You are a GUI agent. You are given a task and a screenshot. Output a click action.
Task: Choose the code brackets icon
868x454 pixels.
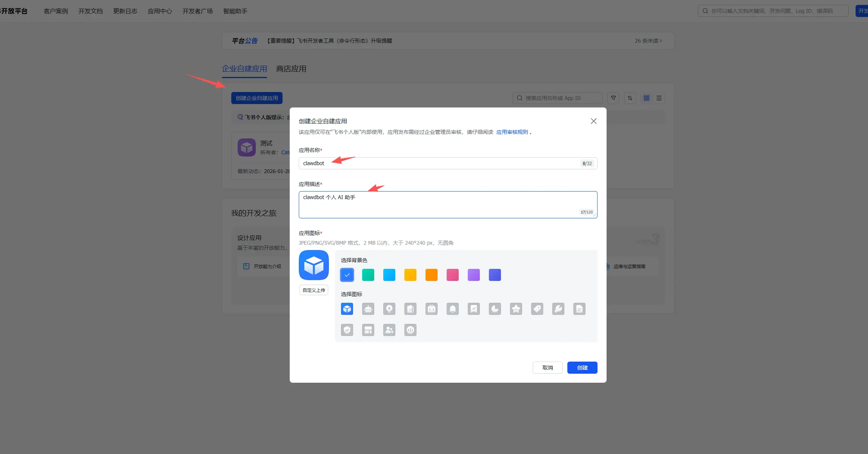[410, 330]
